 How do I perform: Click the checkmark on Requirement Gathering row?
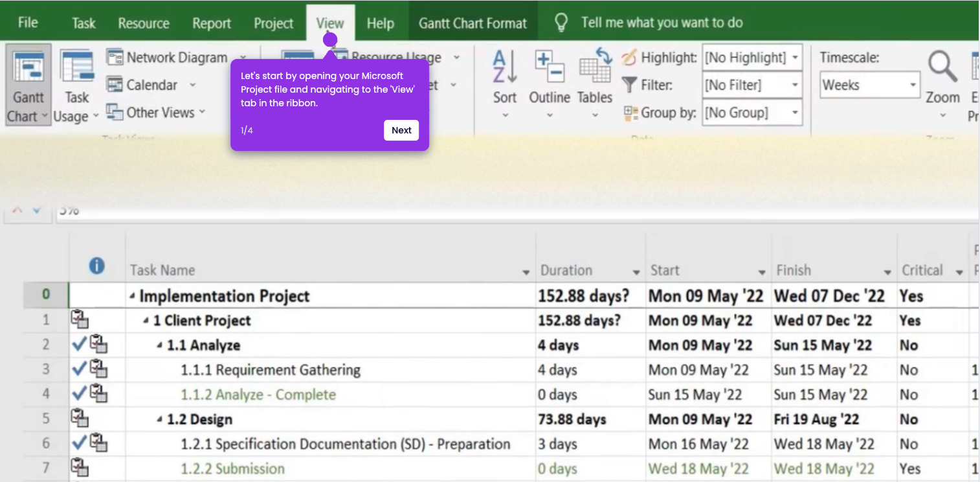point(79,369)
